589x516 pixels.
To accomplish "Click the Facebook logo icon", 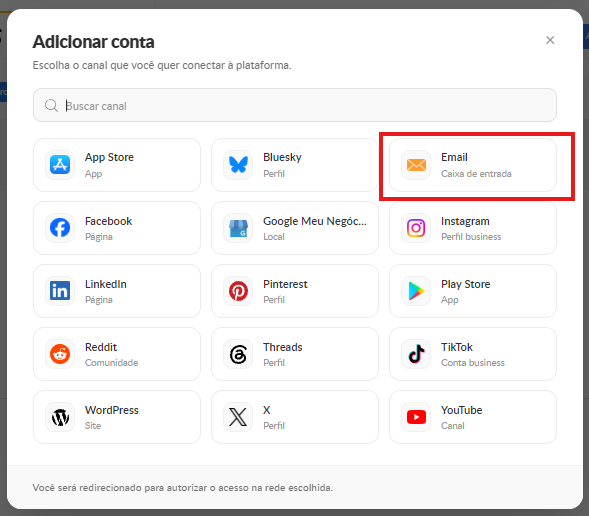I will tap(60, 228).
